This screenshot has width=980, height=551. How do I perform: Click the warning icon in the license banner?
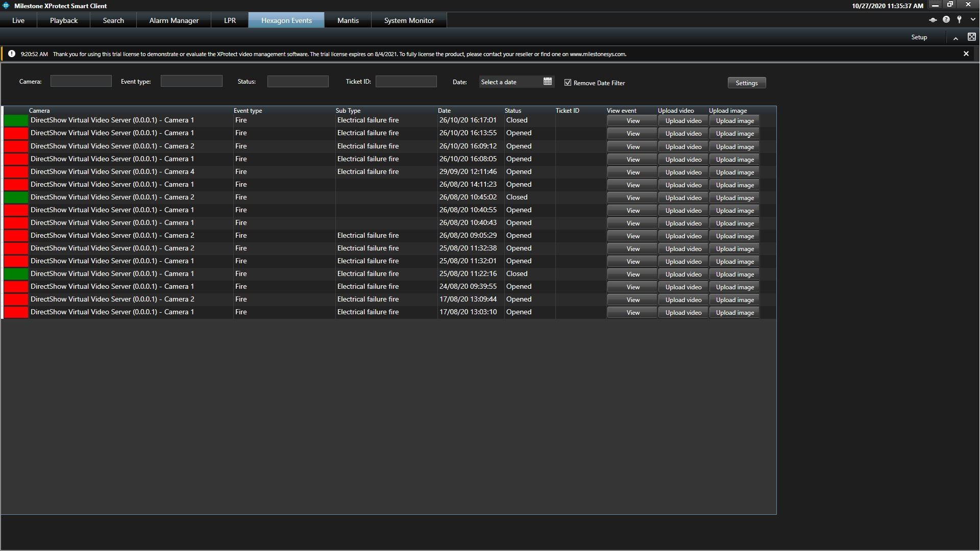pyautogui.click(x=12, y=54)
